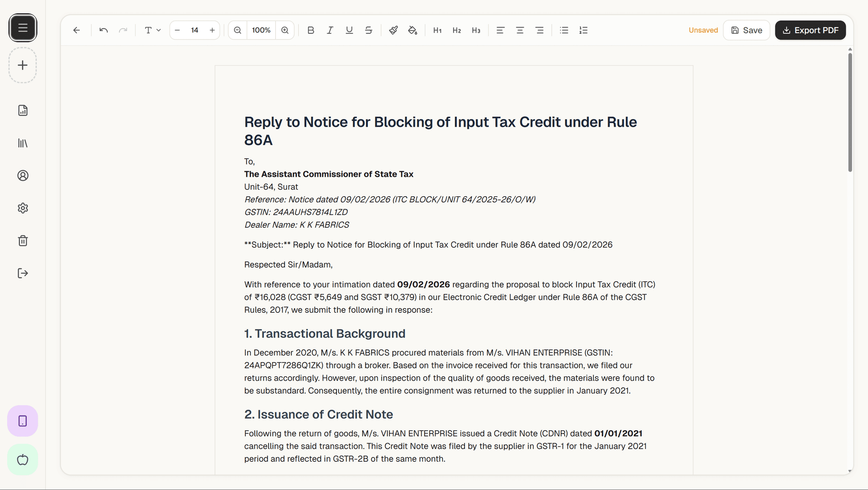Image resolution: width=868 pixels, height=490 pixels.
Task: Center align the text
Action: click(520, 30)
